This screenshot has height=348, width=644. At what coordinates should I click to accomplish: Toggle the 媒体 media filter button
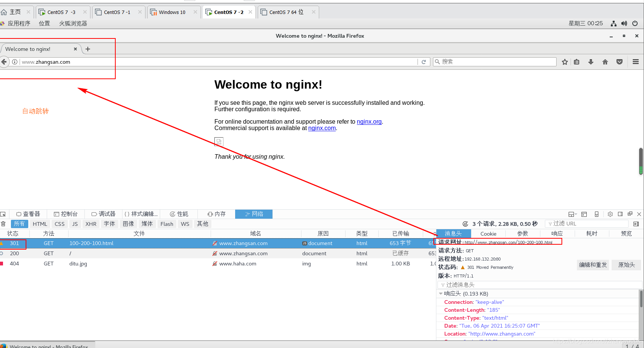click(x=147, y=224)
